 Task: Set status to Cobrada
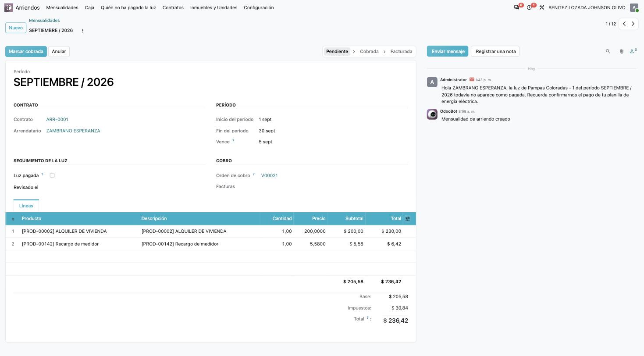point(369,51)
